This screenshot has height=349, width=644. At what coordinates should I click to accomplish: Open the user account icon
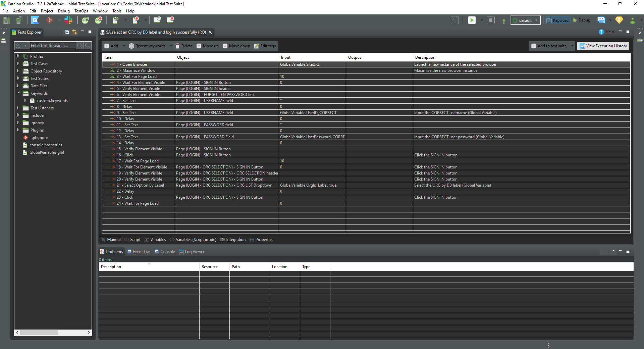point(633,20)
